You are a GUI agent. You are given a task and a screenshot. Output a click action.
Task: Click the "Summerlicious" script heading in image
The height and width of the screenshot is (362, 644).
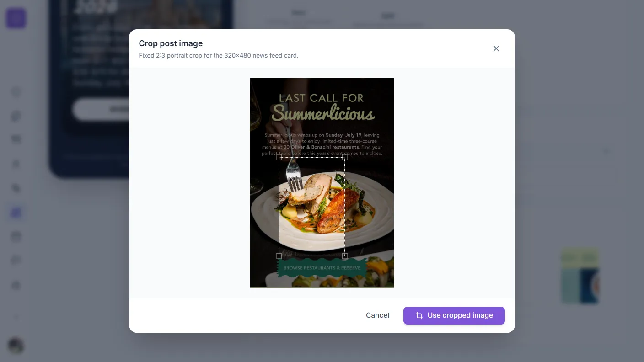point(323,112)
